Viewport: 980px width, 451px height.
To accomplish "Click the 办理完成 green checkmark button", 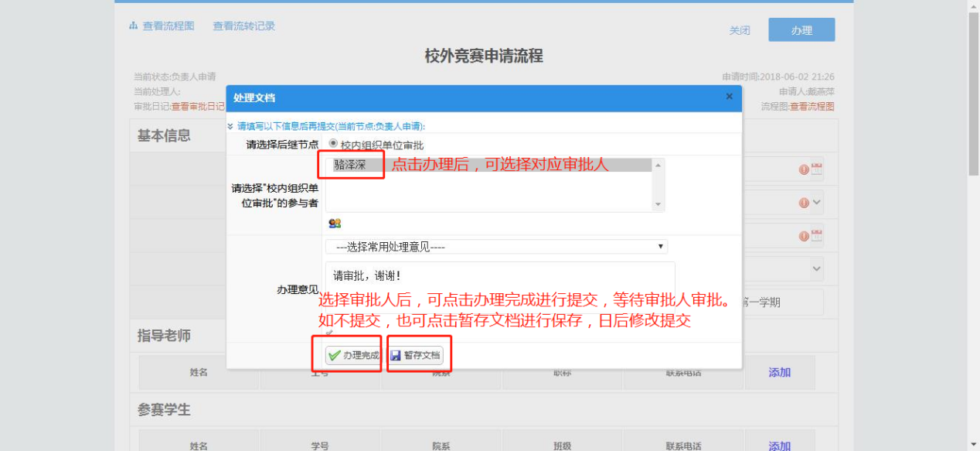I will 352,355.
